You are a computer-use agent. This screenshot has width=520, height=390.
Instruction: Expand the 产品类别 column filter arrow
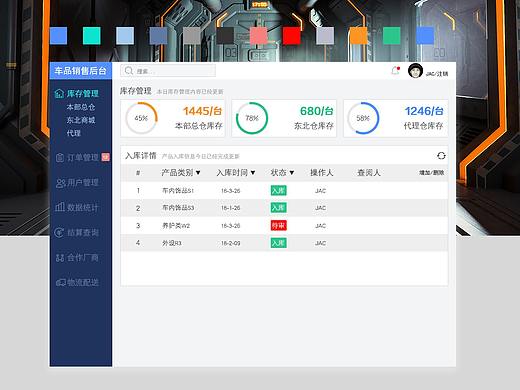click(198, 173)
